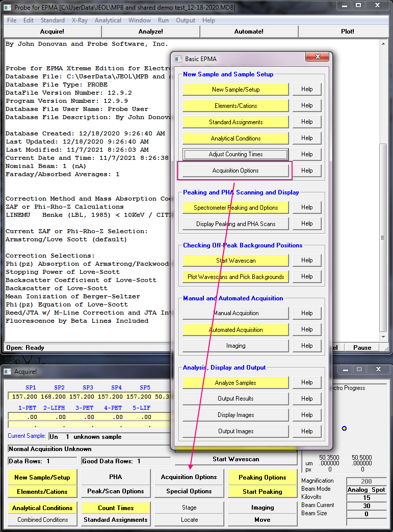The width and height of the screenshot is (393, 532).
Task: Open the Analytical menu in menu bar
Action: click(x=108, y=20)
